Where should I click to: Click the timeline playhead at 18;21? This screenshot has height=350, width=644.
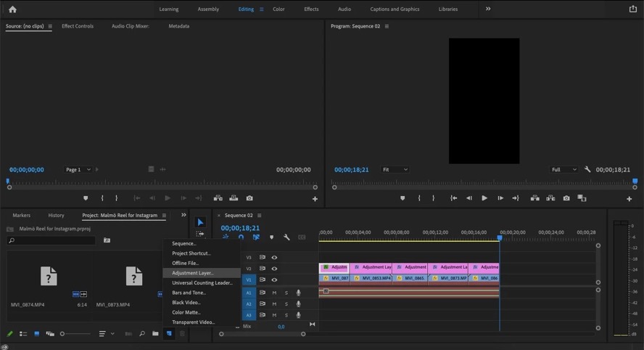[500, 237]
